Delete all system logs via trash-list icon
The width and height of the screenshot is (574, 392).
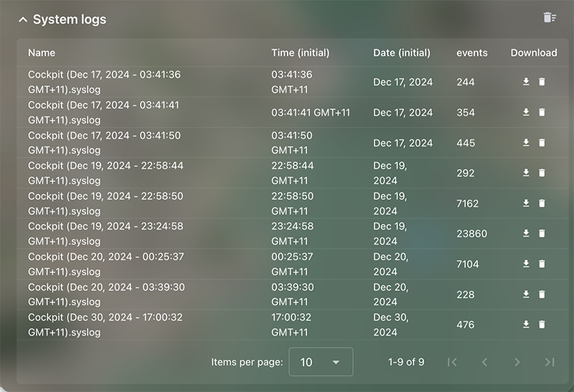point(550,17)
